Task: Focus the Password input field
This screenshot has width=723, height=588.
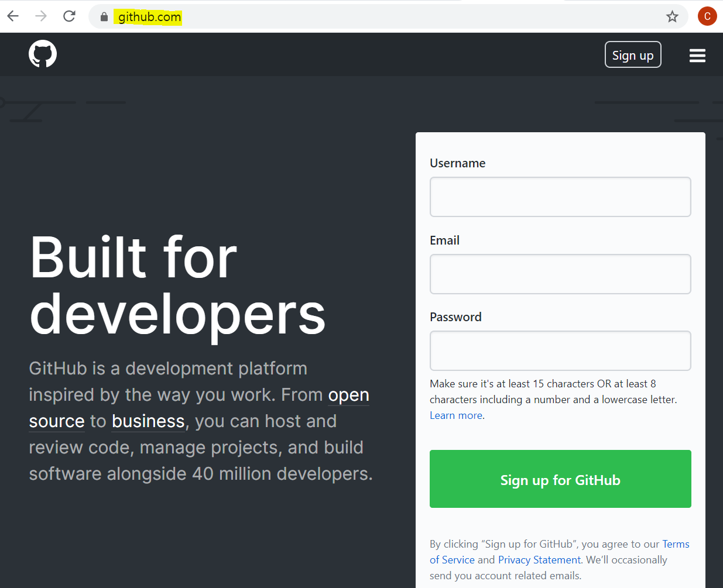Action: 560,351
